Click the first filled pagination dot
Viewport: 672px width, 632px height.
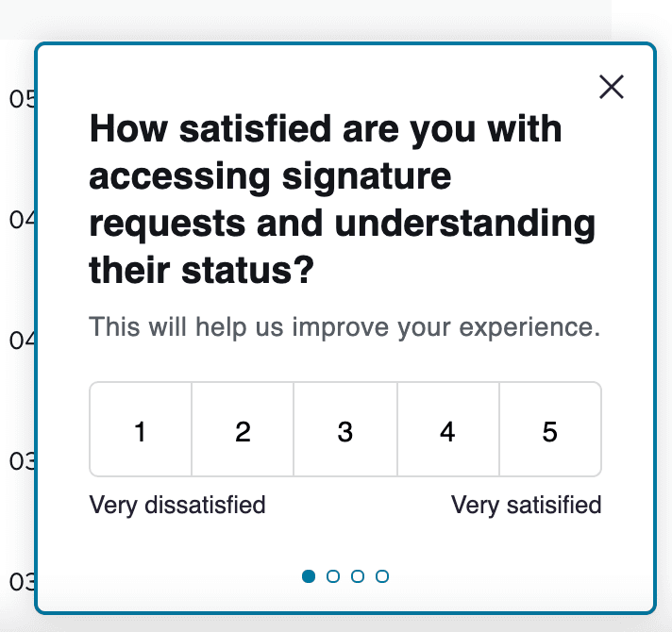[309, 576]
